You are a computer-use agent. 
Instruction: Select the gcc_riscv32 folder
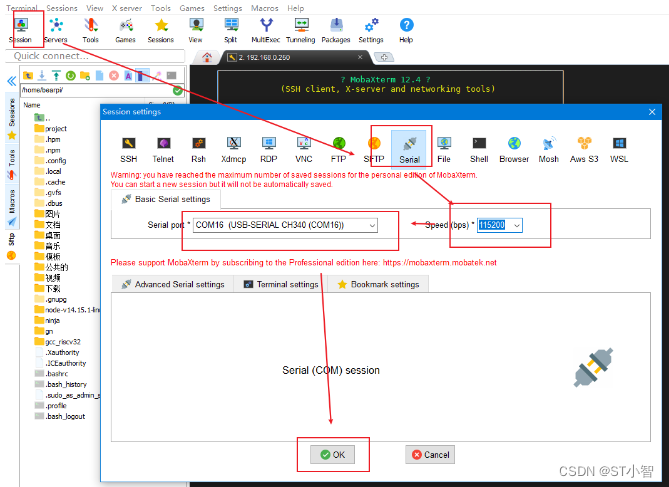[x=58, y=341]
